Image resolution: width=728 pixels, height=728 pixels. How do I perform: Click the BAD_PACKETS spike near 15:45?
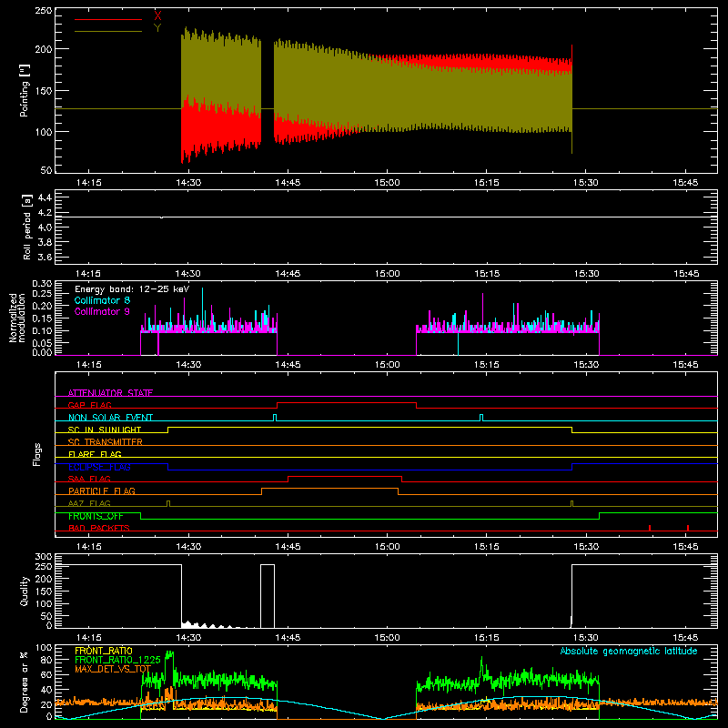click(688, 528)
